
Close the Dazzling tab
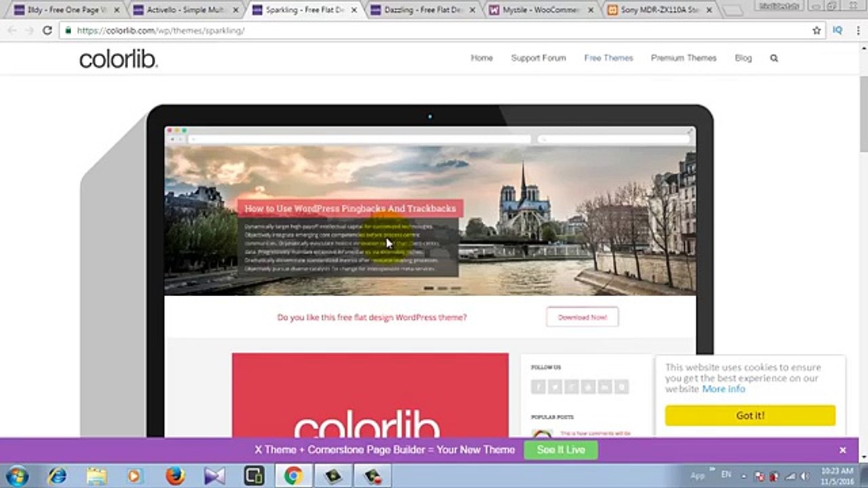click(473, 10)
